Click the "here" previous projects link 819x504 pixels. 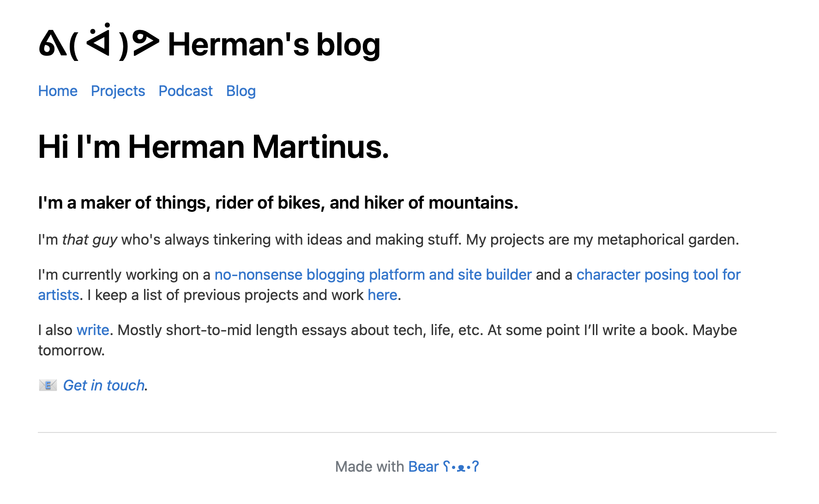(382, 295)
